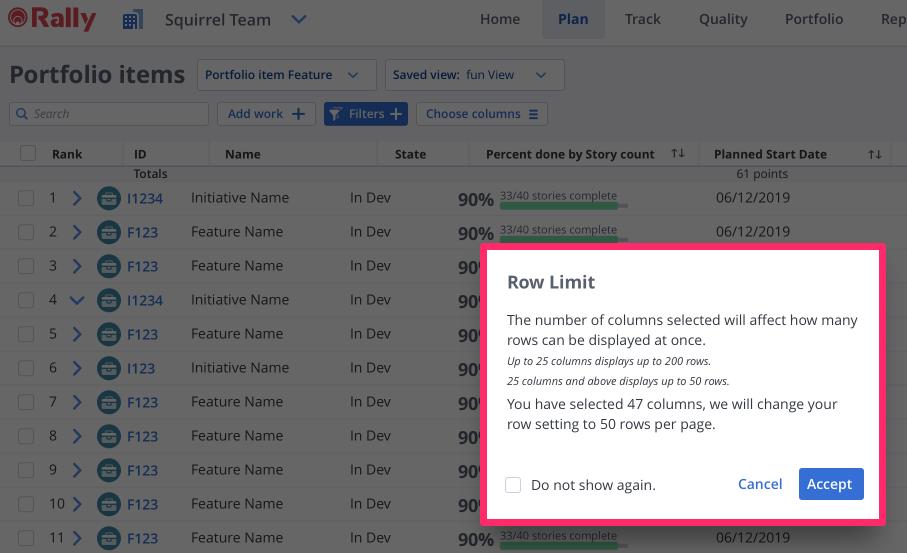Expand row 2 feature F123

[77, 233]
